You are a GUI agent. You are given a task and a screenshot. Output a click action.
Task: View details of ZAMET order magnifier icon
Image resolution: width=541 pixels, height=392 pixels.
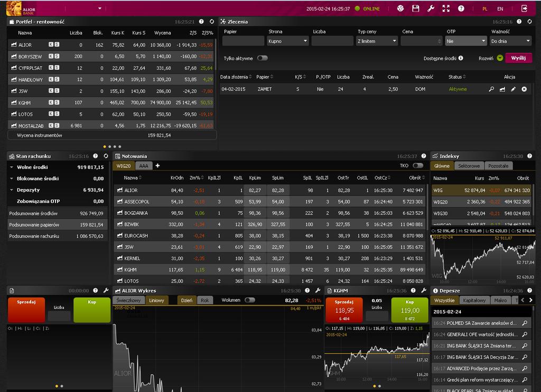491,89
